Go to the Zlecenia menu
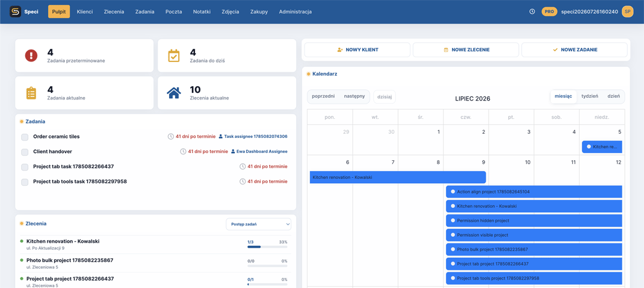Image resolution: width=644 pixels, height=288 pixels. click(x=114, y=11)
